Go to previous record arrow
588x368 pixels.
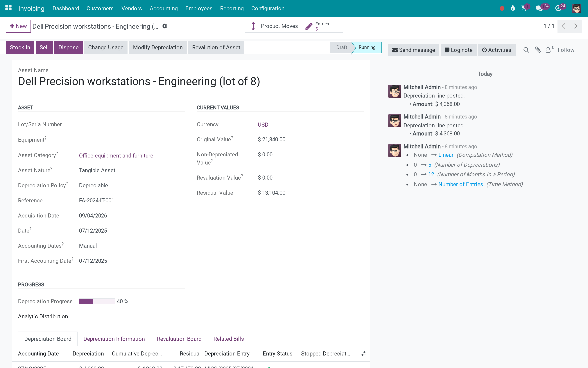coord(564,26)
